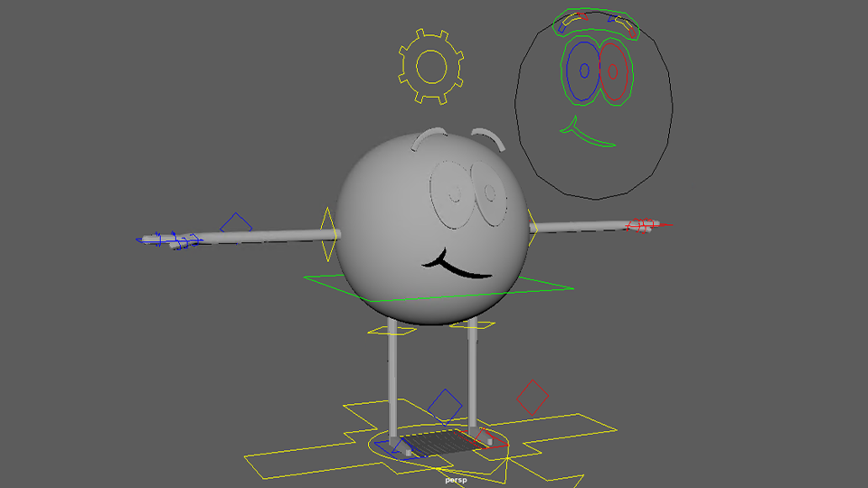Select the blue eye control in face GUI
The width and height of the screenshot is (868, 488).
pyautogui.click(x=583, y=71)
